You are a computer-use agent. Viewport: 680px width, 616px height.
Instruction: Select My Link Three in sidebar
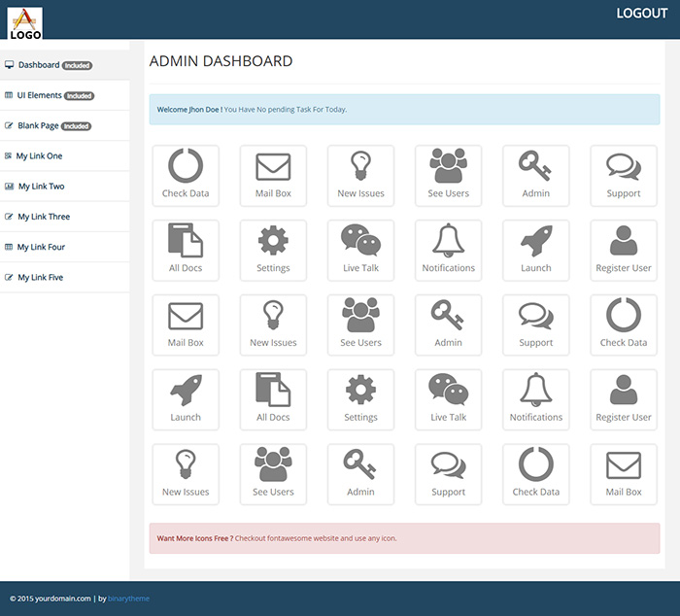click(65, 217)
